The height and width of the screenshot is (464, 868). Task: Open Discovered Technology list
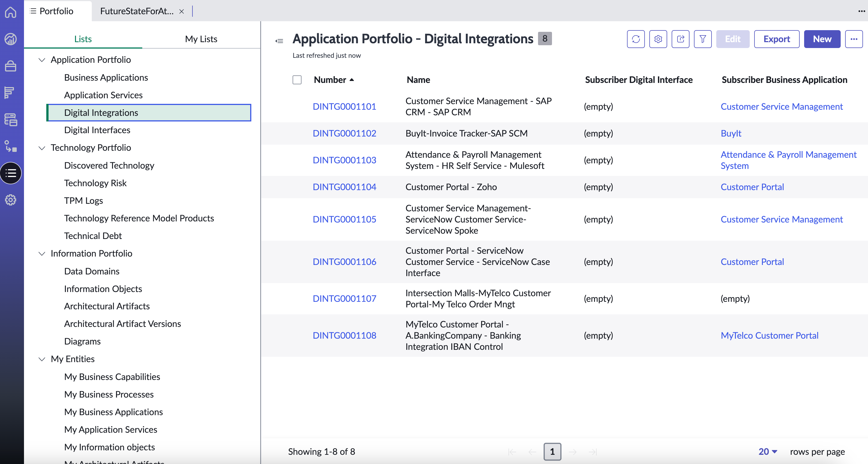(109, 166)
